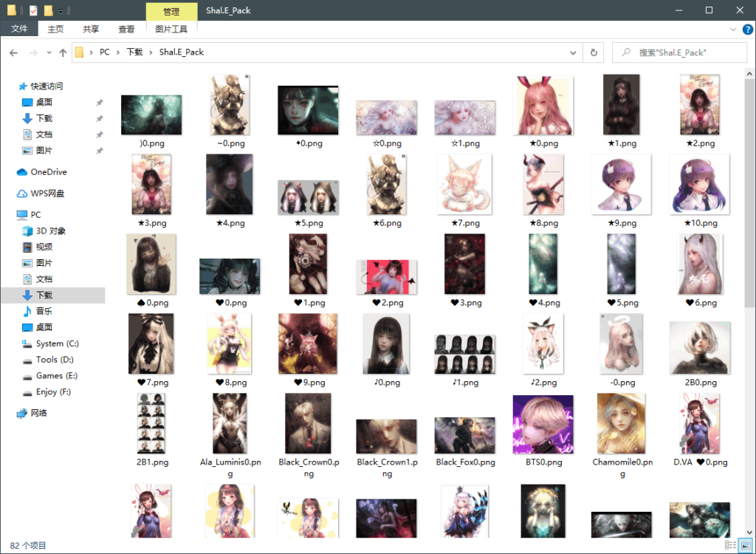Image resolution: width=756 pixels, height=554 pixels.
Task: Expand the ribbon with the chevron
Action: point(733,30)
